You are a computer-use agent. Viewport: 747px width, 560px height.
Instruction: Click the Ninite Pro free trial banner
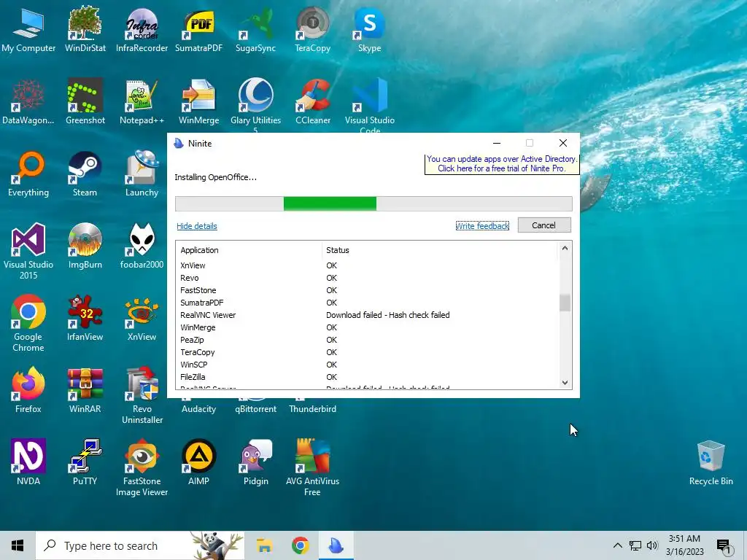[502, 164]
